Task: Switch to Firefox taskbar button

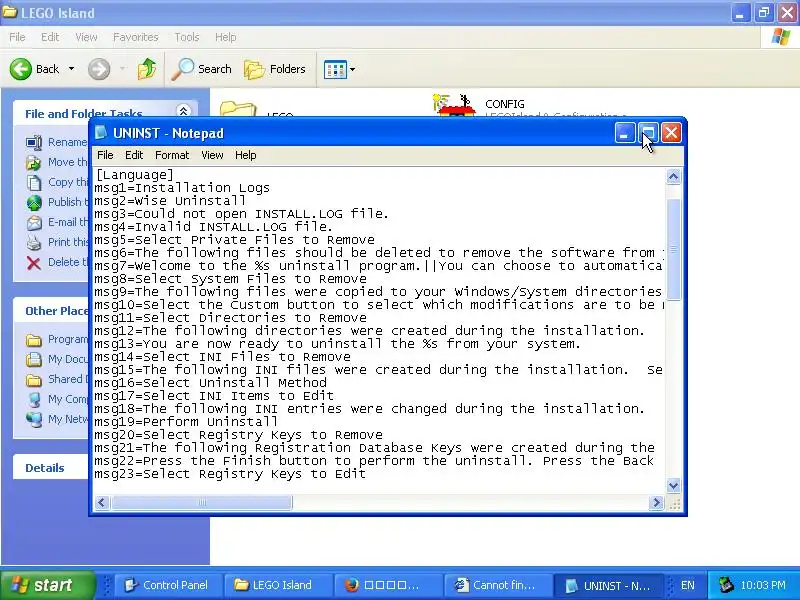Action: [388, 585]
